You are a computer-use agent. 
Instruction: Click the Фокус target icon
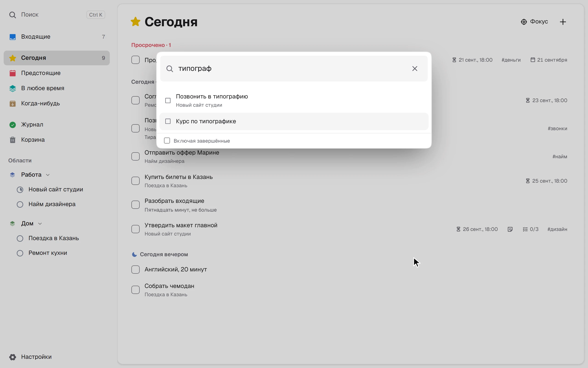tap(524, 22)
